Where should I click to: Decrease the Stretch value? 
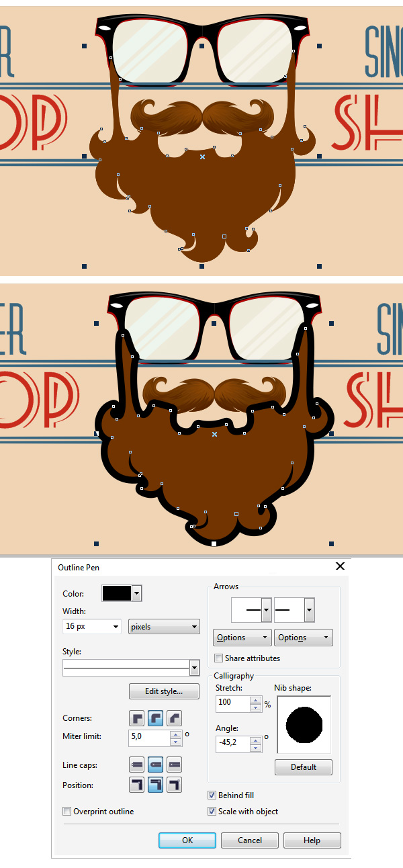(x=255, y=707)
